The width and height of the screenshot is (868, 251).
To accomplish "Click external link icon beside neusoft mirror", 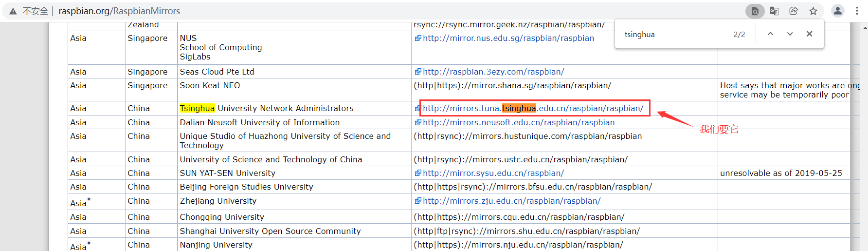I will tap(418, 122).
